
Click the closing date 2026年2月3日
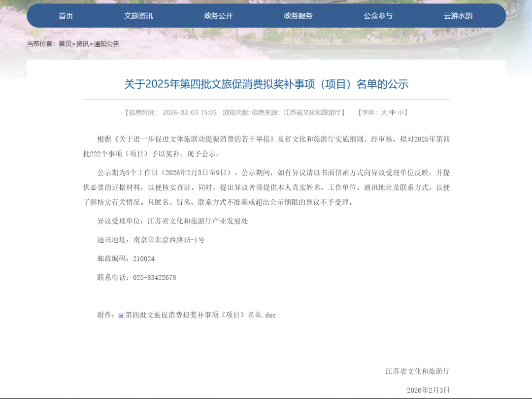coord(428,390)
